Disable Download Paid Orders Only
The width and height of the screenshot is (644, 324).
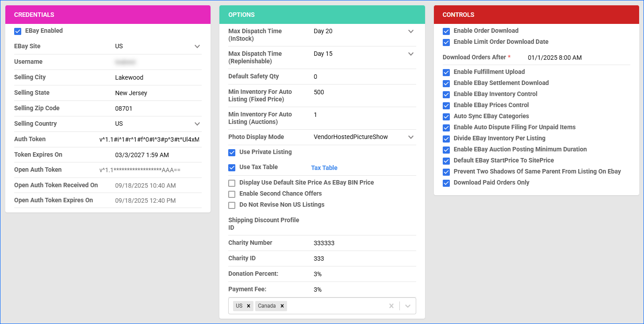tap(446, 183)
